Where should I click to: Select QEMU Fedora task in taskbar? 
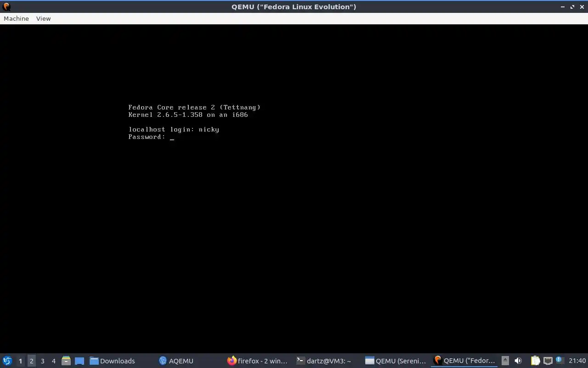point(464,361)
